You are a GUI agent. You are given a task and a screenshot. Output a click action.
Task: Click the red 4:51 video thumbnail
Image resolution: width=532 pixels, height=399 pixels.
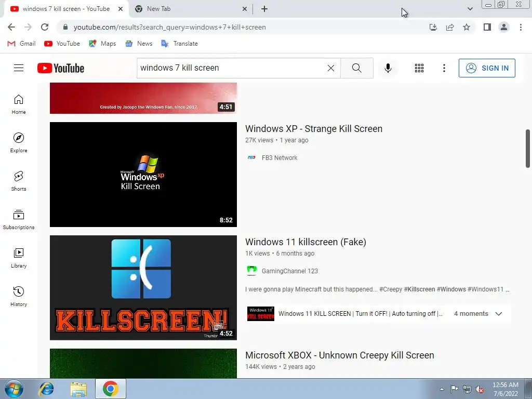[143, 98]
